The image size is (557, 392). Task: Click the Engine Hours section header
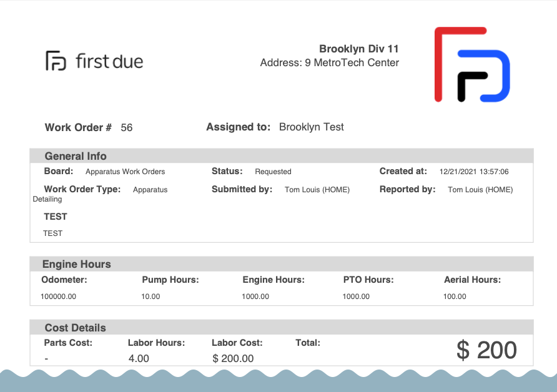282,264
